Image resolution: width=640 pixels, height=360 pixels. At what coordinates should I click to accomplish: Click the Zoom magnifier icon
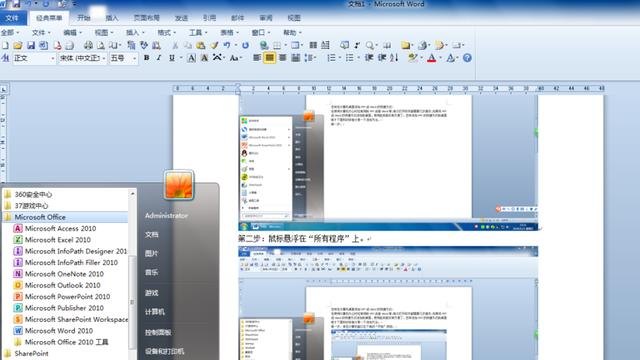369,45
